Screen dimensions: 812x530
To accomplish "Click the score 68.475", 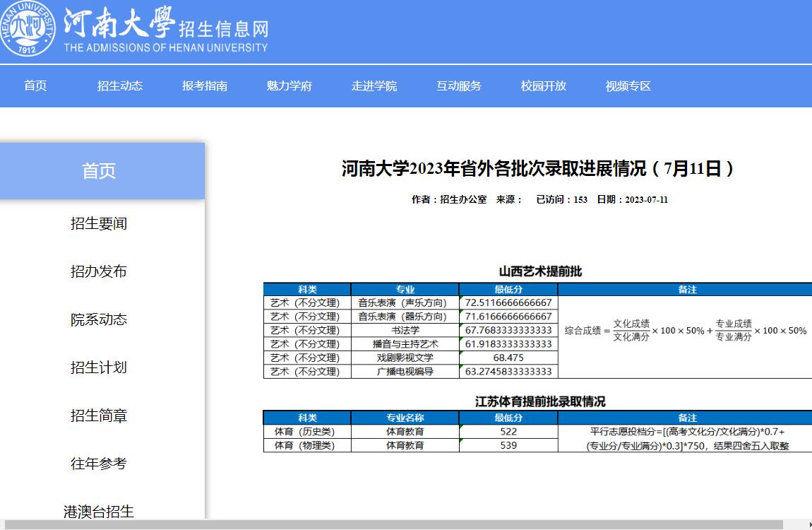I will point(508,358).
